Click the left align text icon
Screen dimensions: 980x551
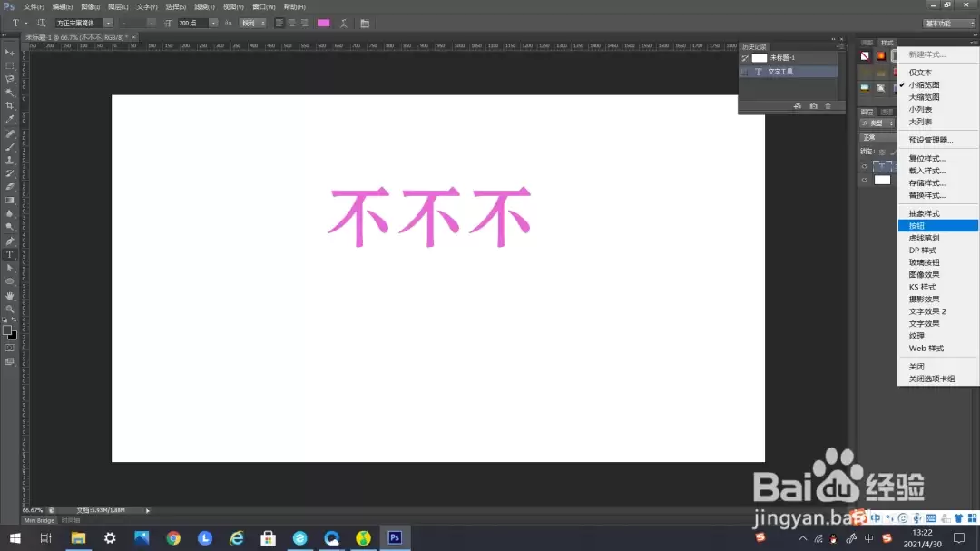coord(279,23)
